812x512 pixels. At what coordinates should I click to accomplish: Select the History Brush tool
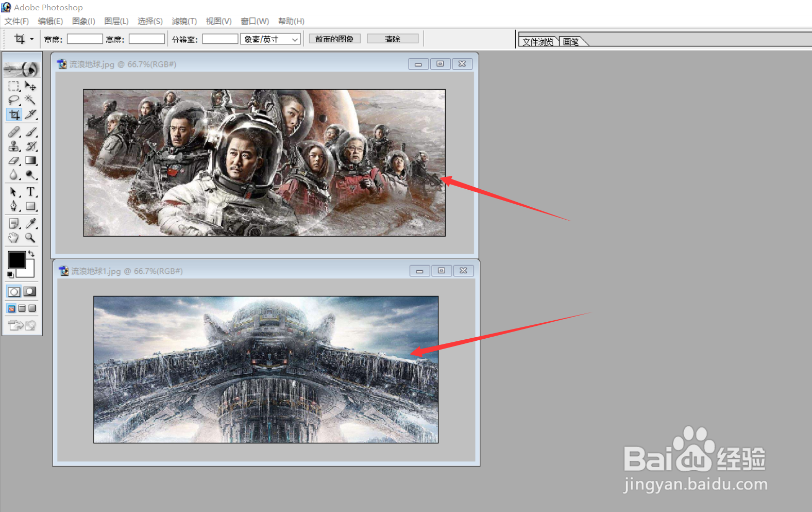(x=30, y=146)
